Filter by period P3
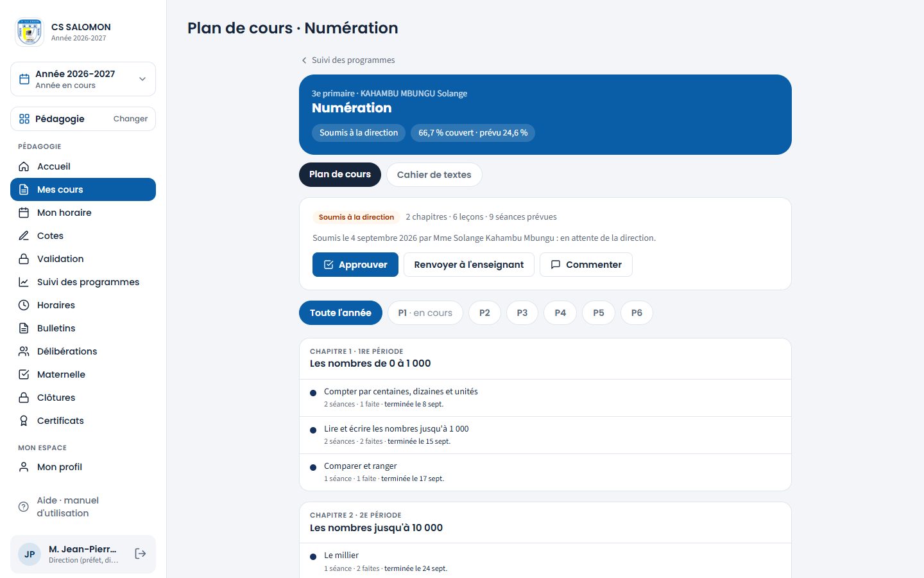This screenshot has width=924, height=578. 522,313
